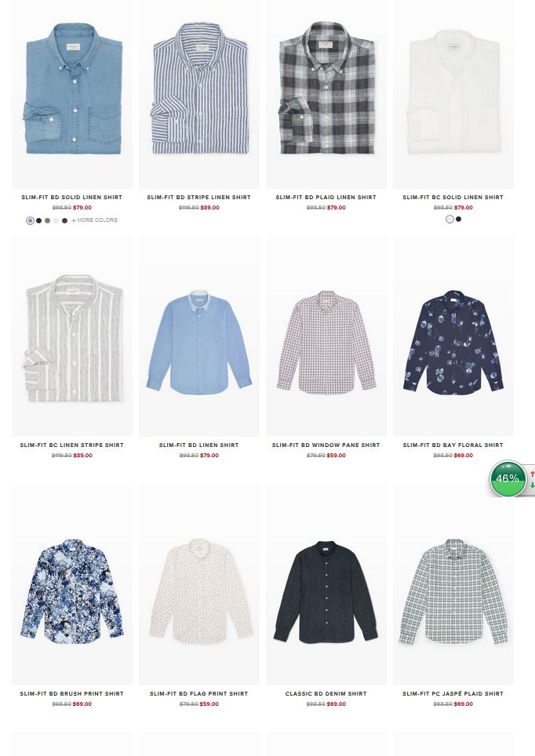Choose navy swatch under BC Solid Linen Shirt

pyautogui.click(x=458, y=219)
